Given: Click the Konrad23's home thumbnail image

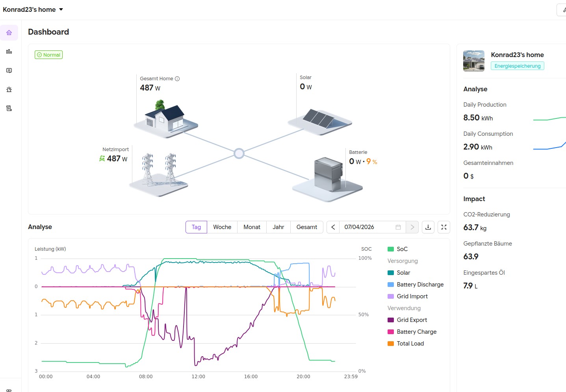Looking at the screenshot, I should click(474, 61).
